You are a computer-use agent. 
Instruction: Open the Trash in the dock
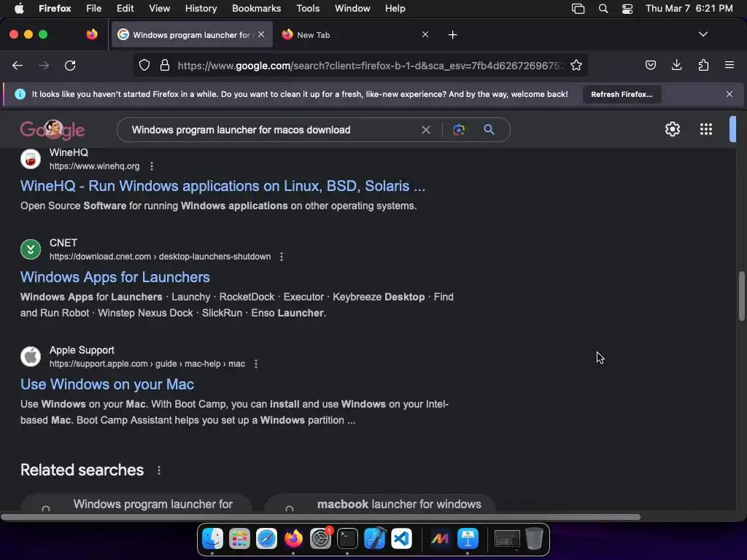click(x=534, y=539)
